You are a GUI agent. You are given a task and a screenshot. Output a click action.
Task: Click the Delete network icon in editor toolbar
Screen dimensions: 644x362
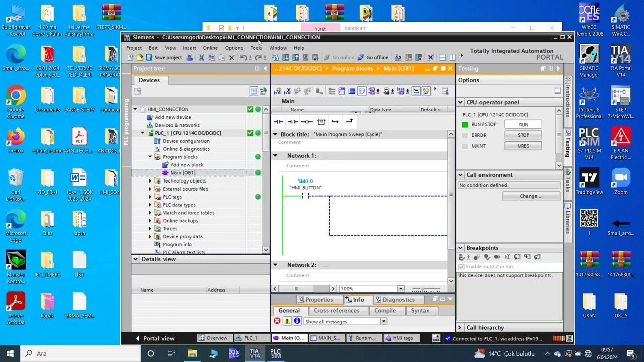click(287, 91)
